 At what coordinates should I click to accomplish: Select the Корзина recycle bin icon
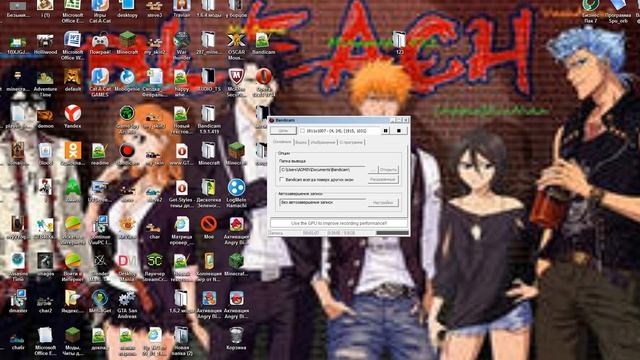coord(236,338)
